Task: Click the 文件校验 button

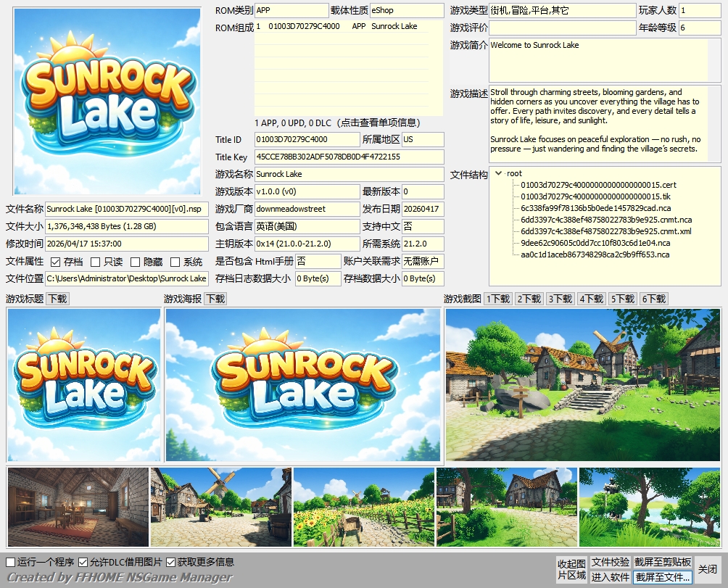Action: coord(610,562)
